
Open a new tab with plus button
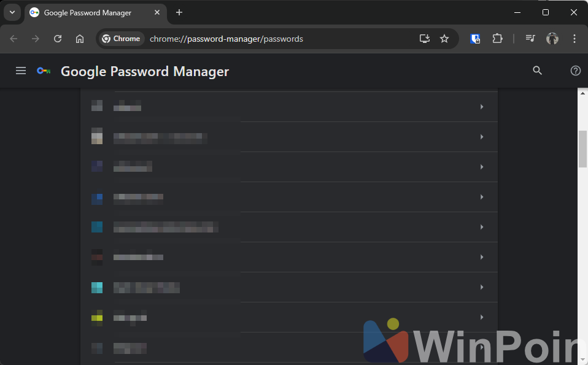click(x=179, y=12)
